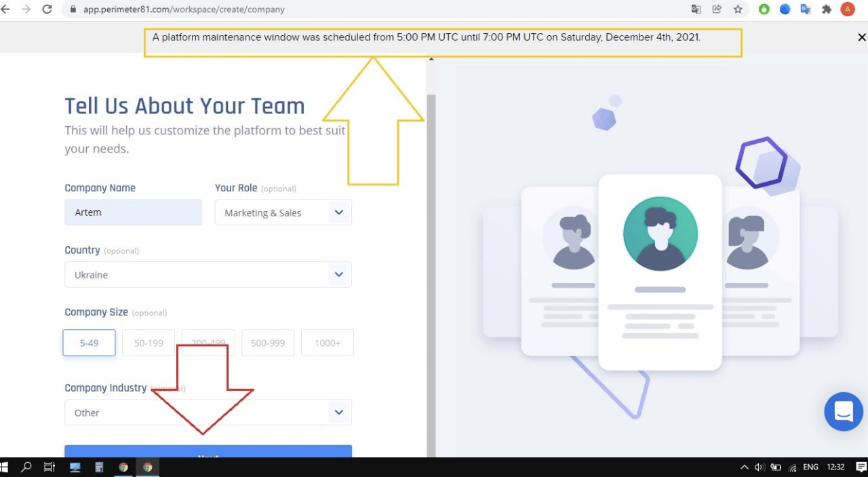The image size is (868, 477).
Task: Click the Tell Us About Your Team heading
Action: click(x=184, y=106)
